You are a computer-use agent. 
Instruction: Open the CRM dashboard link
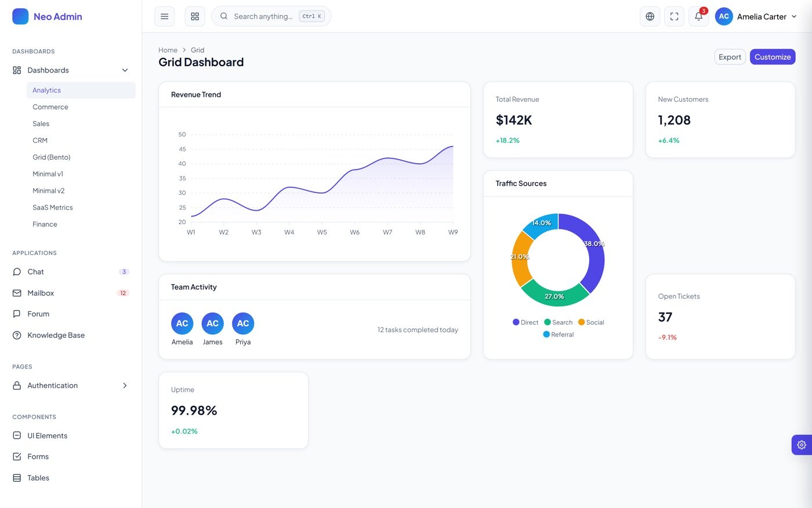point(81,140)
